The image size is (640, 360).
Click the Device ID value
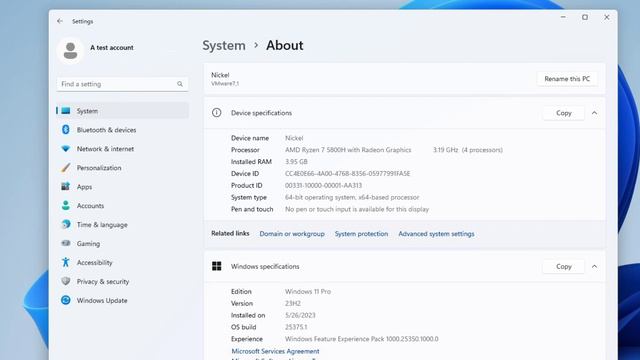pos(347,173)
